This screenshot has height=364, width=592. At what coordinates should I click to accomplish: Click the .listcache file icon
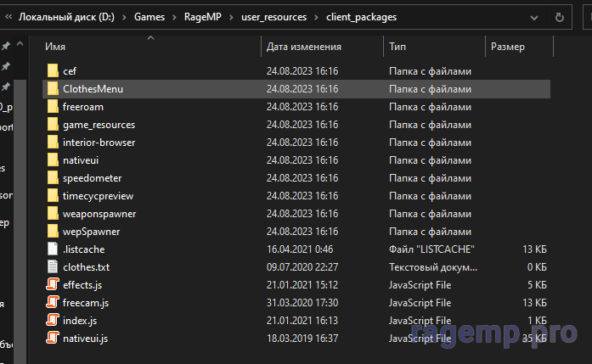[x=52, y=249]
